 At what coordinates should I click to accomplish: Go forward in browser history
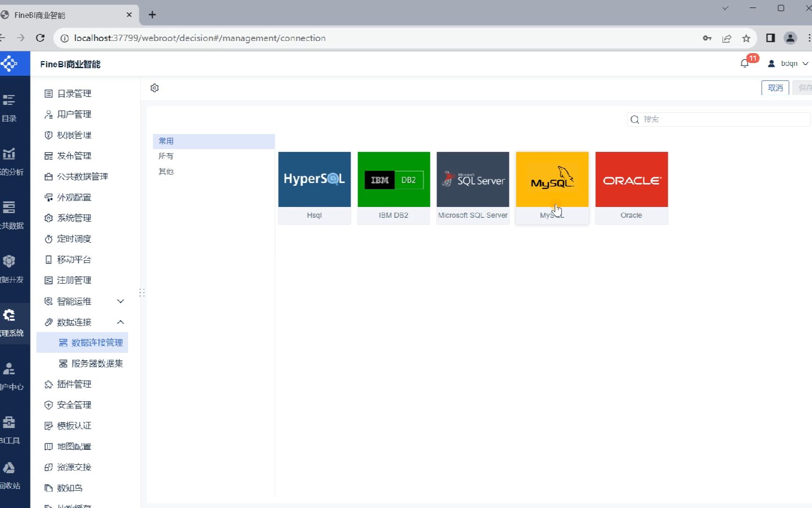coord(21,38)
